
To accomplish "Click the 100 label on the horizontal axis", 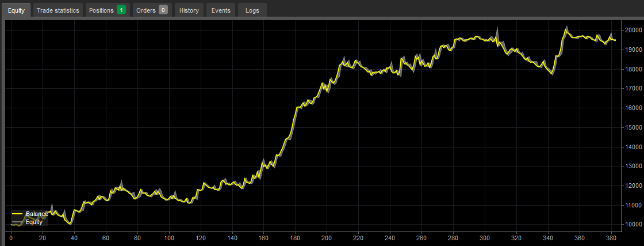I will [169, 238].
